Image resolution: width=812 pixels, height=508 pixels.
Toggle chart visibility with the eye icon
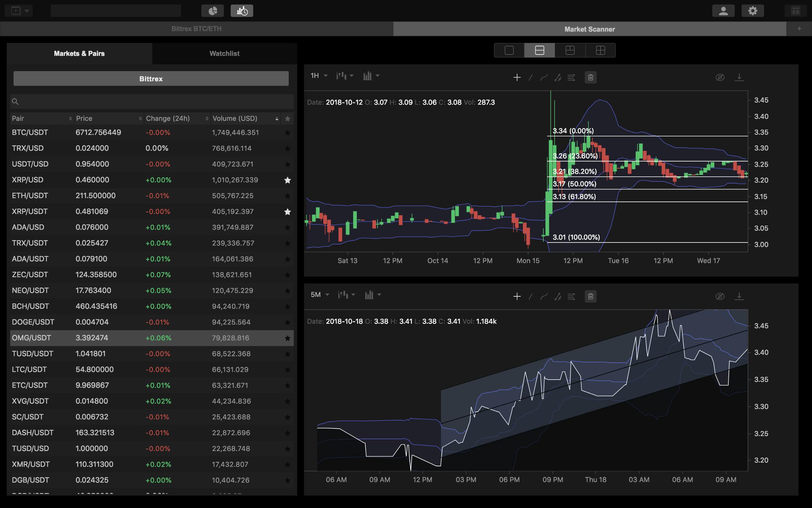pyautogui.click(x=721, y=77)
